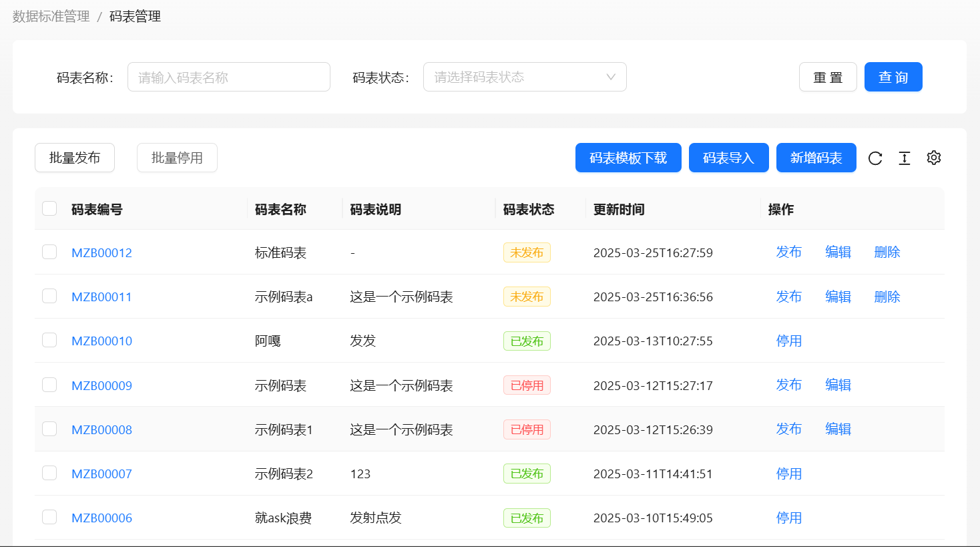Click the 码表名称 input field

point(229,77)
